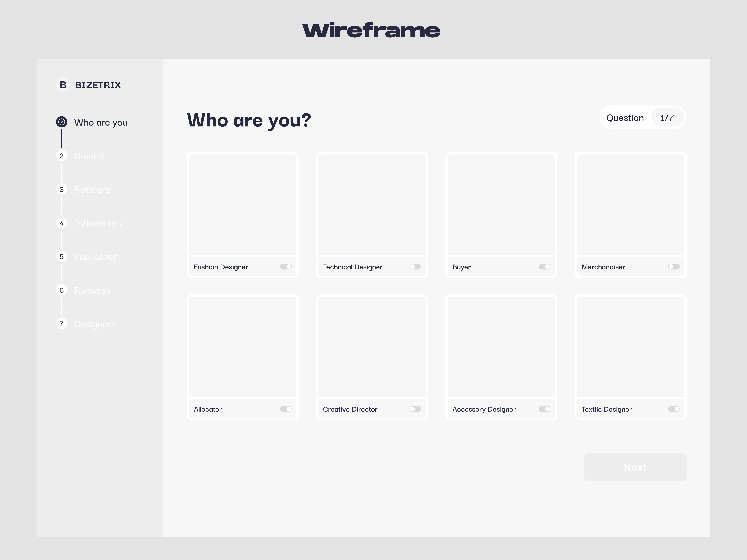This screenshot has height=560, width=747.
Task: Select step 2 circle for Brands
Action: (62, 156)
